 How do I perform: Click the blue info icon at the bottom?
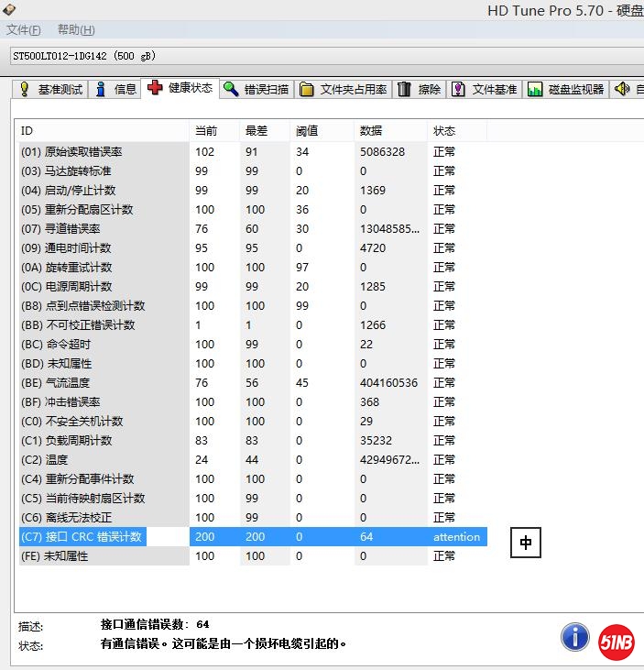coord(574,636)
